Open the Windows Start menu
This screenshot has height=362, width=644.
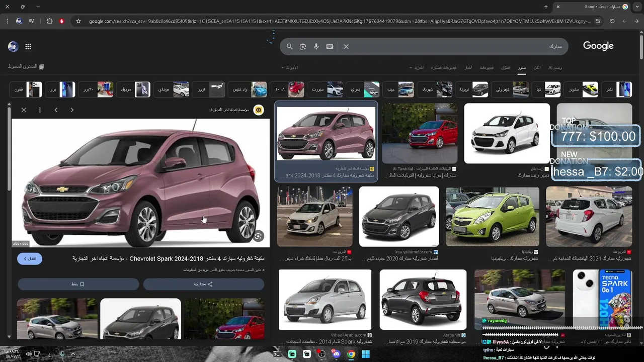[366, 354]
